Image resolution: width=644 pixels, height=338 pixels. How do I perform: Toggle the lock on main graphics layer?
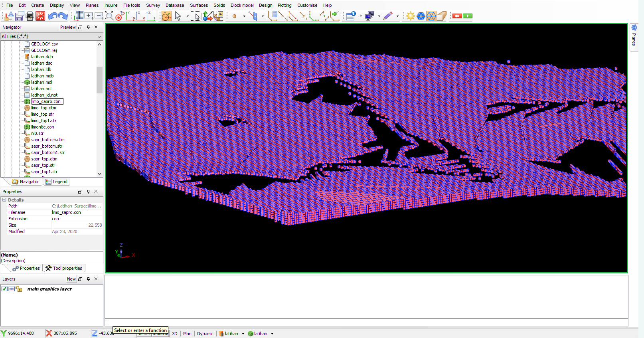[19, 289]
